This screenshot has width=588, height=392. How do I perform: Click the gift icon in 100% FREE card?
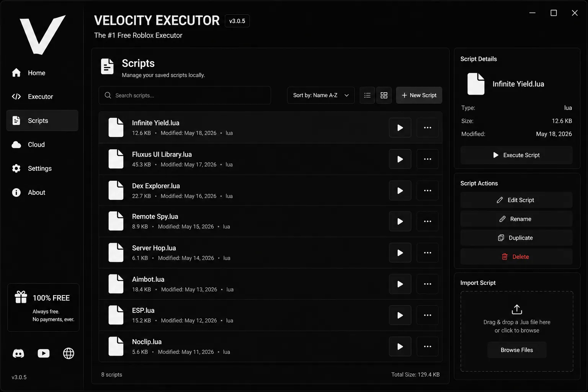coord(21,297)
